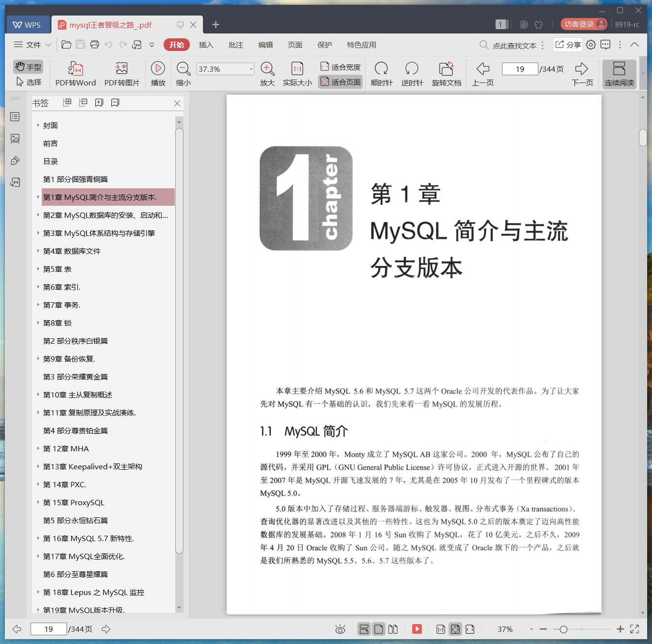652x644 pixels.
Task: Switch to the Select tool (选择)
Action: [x=28, y=82]
